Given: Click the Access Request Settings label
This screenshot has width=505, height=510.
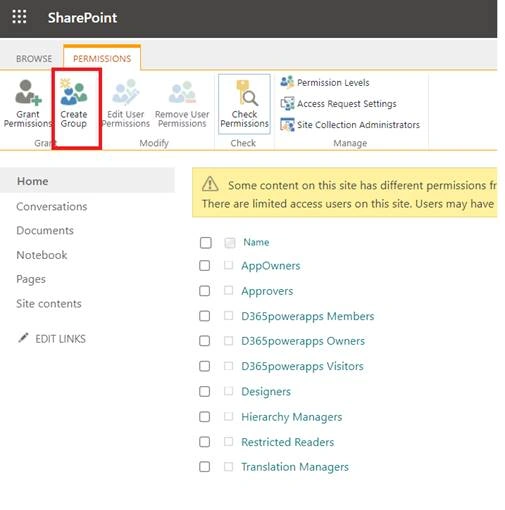Looking at the screenshot, I should [347, 104].
